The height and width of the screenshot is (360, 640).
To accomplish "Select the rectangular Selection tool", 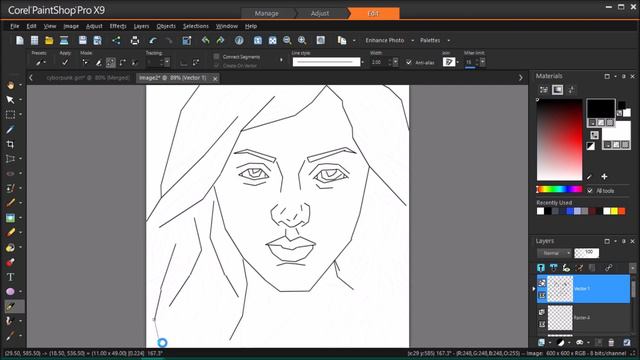I will [10, 115].
